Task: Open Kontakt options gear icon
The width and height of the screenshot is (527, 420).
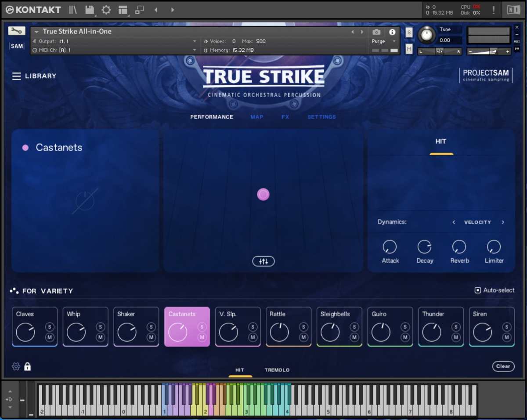Action: 106,10
